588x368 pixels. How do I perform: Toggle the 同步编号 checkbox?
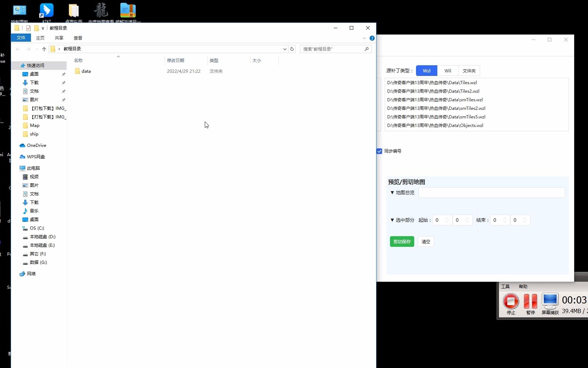[379, 151]
